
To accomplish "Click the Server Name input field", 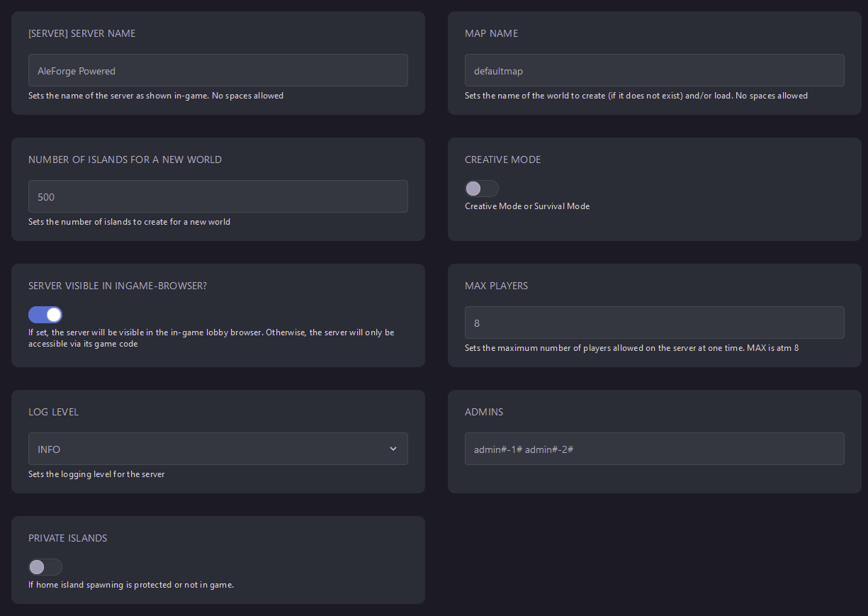I will [x=218, y=70].
